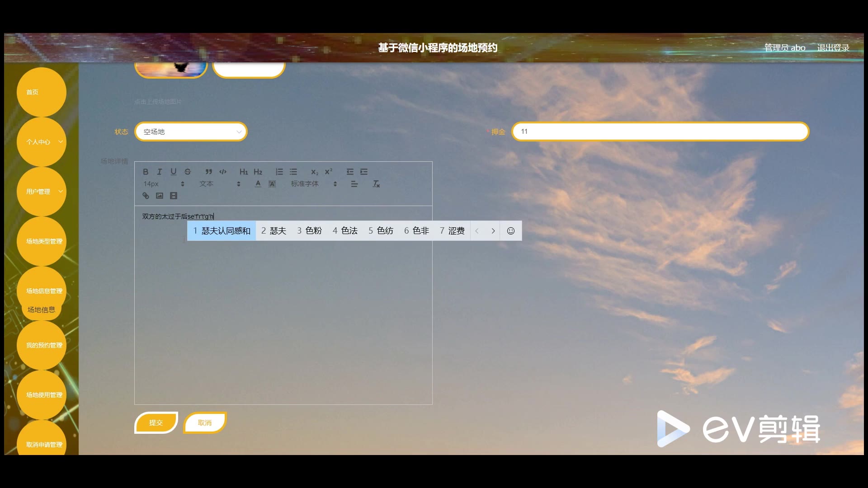Go to next IME candidate page
This screenshot has width=868, height=488.
point(493,231)
